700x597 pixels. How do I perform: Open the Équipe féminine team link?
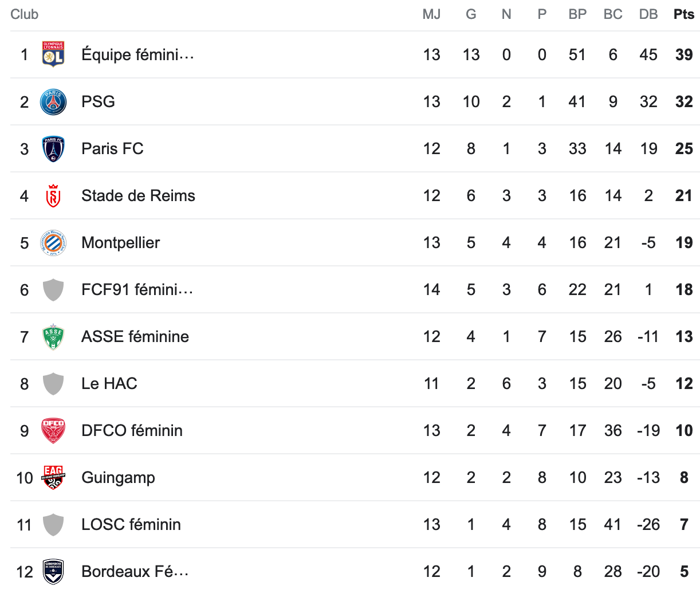(137, 55)
